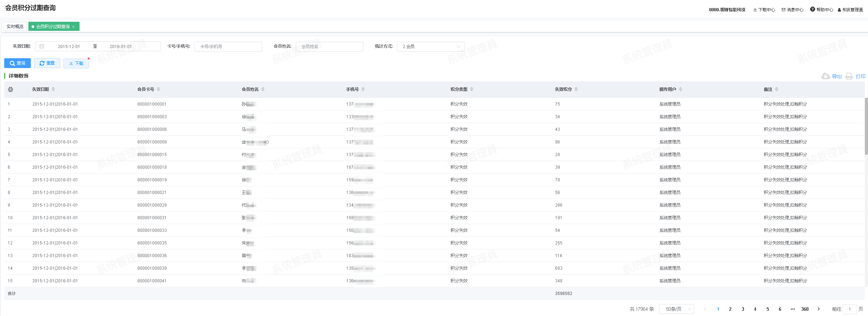Open 帮助中心 help icon
Viewport: 868px width, 316px height.
tap(812, 9)
